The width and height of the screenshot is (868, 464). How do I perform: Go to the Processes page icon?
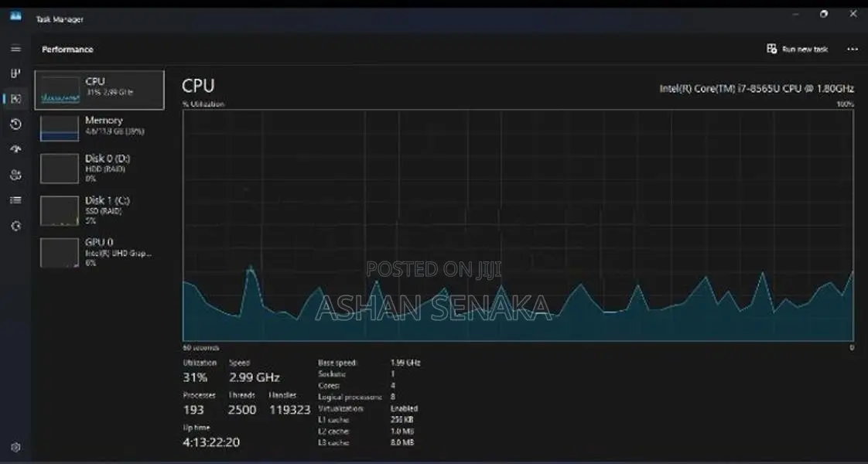coord(15,73)
